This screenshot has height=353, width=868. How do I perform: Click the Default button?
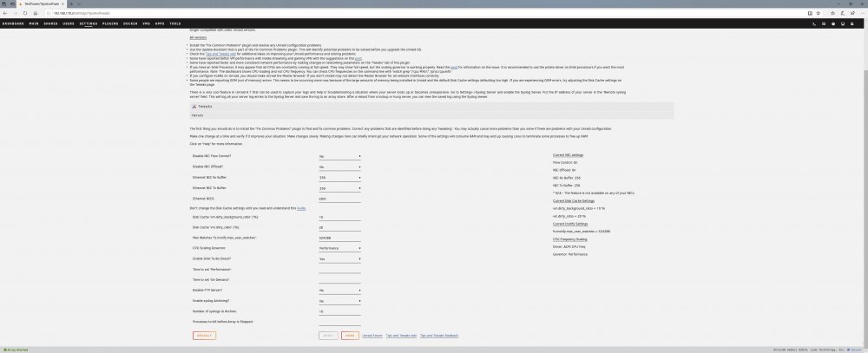pyautogui.click(x=204, y=336)
